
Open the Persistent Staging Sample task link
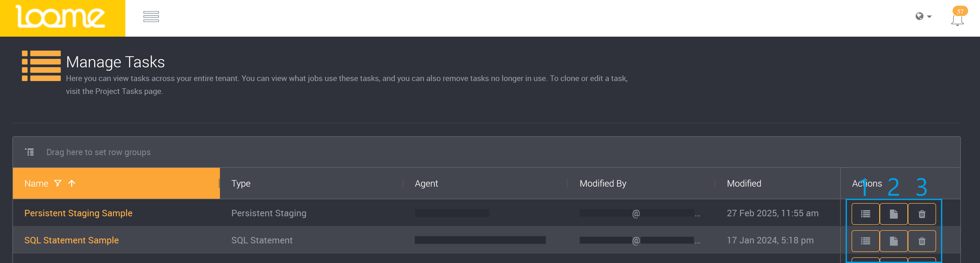78,213
